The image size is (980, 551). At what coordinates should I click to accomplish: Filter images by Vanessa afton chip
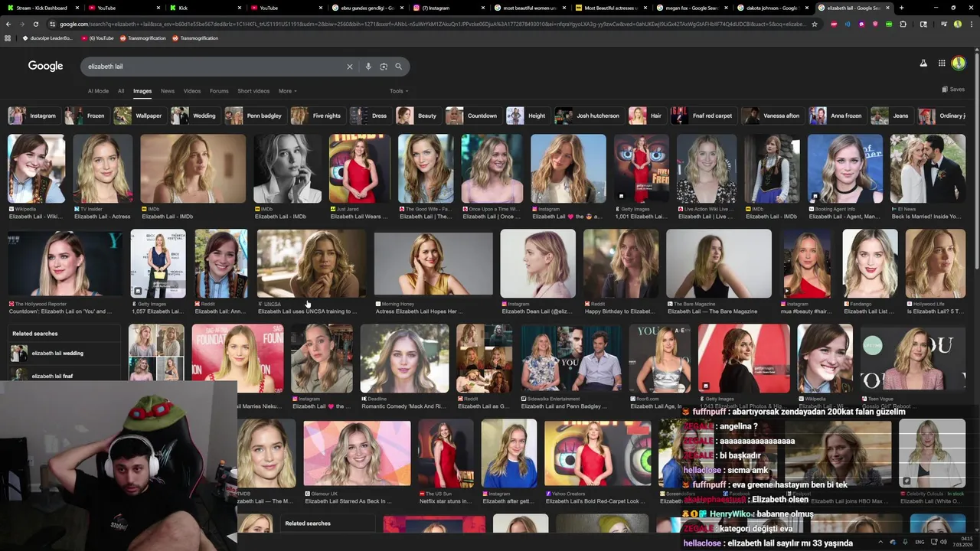(x=772, y=116)
